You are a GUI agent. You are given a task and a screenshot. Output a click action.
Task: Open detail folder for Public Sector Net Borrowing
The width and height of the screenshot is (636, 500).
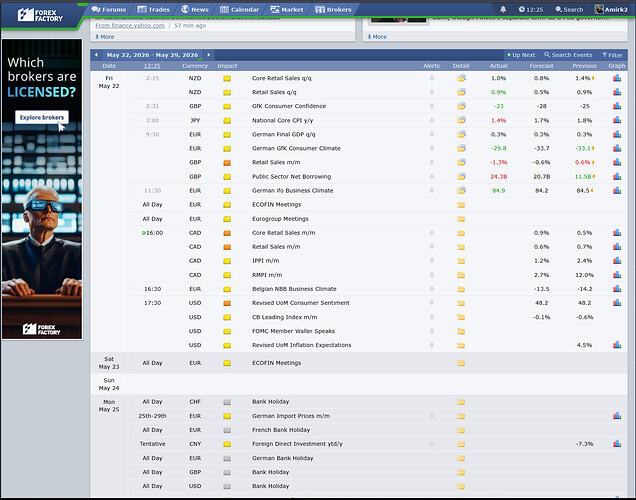pos(461,176)
